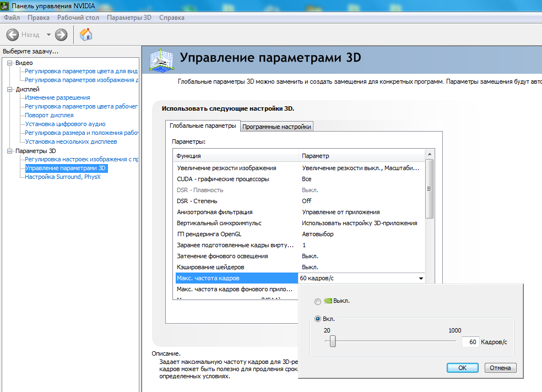Open the Back history dropdown arrow
This screenshot has width=542, height=392.
pos(48,35)
